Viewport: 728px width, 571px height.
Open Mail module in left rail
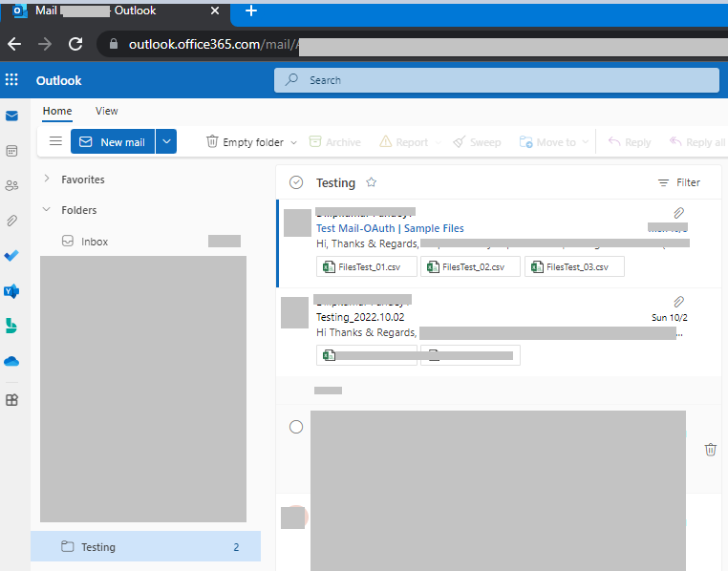[11, 116]
